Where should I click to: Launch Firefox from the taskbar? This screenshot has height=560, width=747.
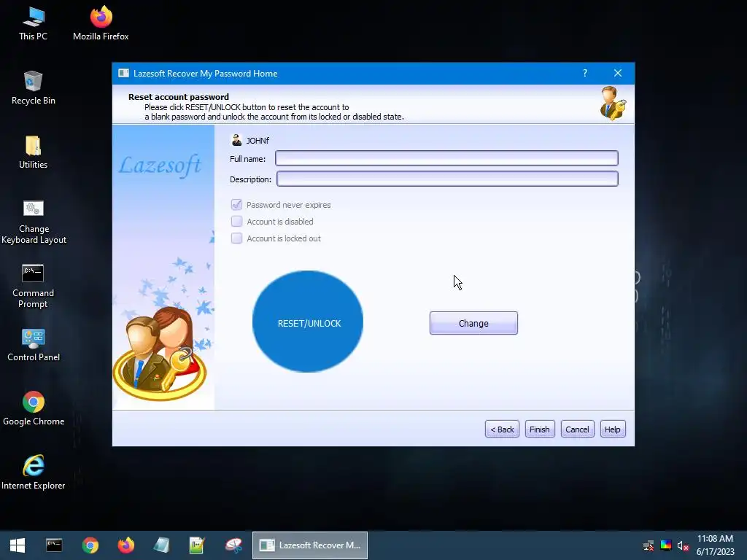[125, 545]
